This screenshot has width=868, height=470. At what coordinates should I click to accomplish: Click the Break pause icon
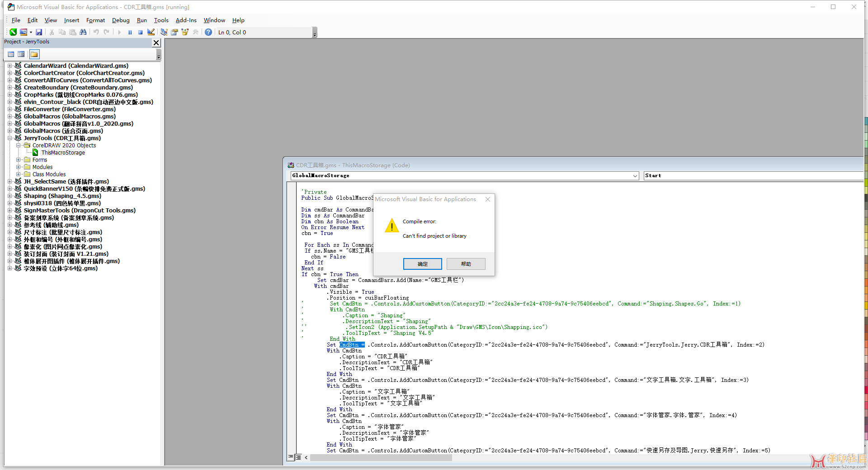[130, 32]
